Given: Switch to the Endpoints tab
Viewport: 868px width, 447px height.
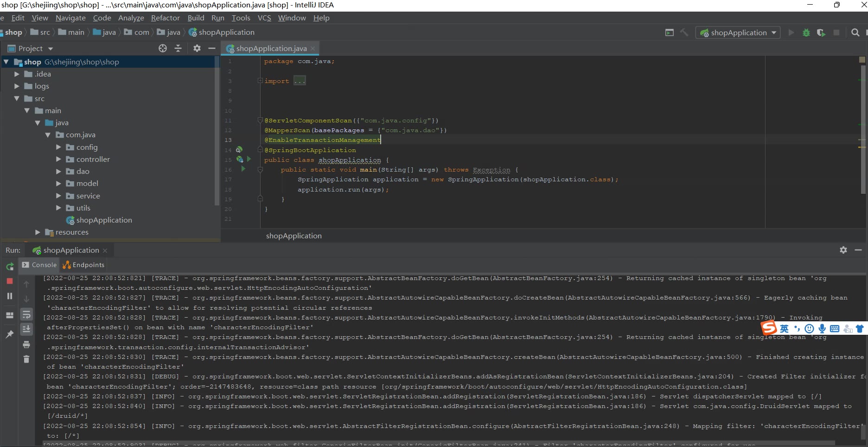Looking at the screenshot, I should [x=84, y=265].
